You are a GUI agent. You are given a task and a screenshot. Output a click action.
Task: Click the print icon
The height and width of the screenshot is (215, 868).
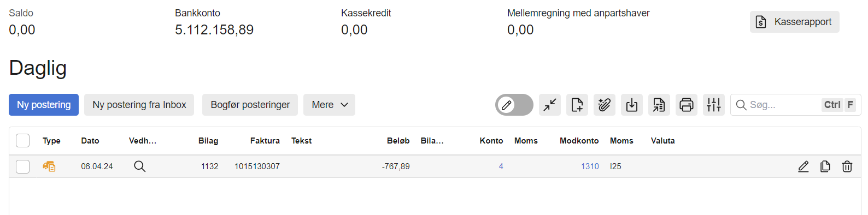[687, 105]
